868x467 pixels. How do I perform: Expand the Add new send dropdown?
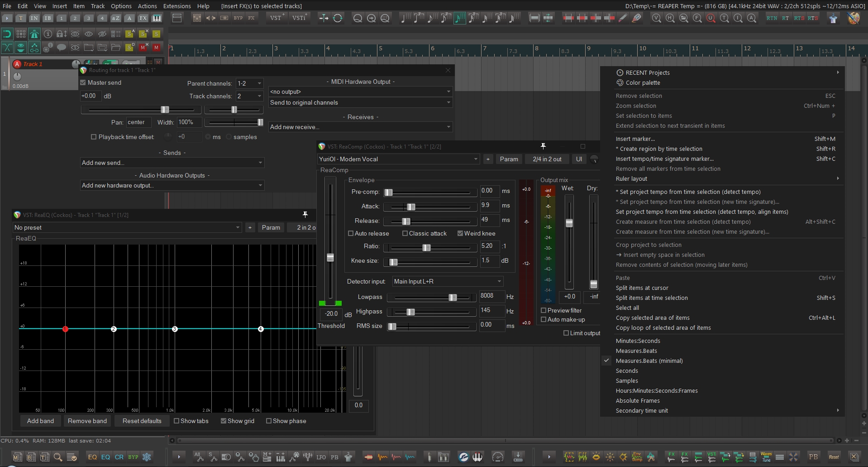pyautogui.click(x=172, y=163)
